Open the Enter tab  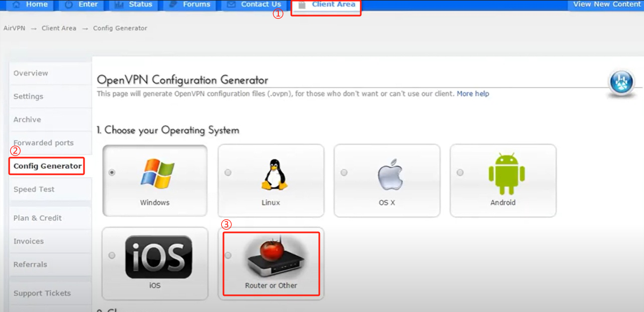(81, 5)
